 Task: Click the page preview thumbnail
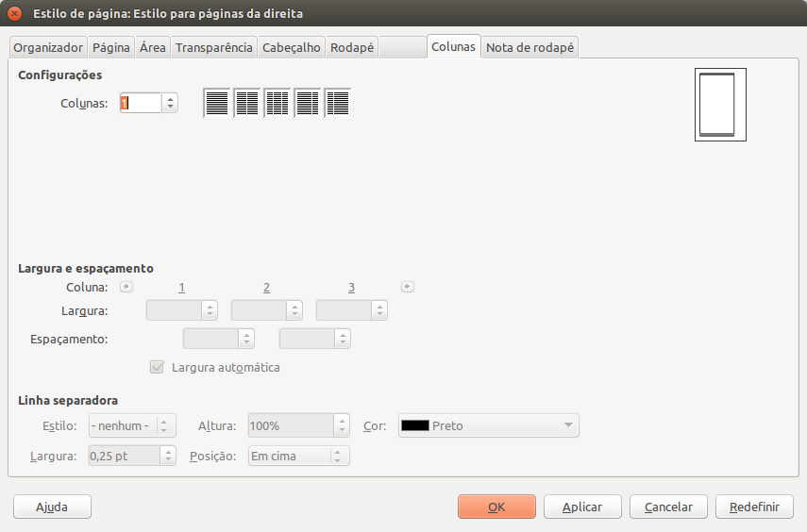pyautogui.click(x=720, y=105)
